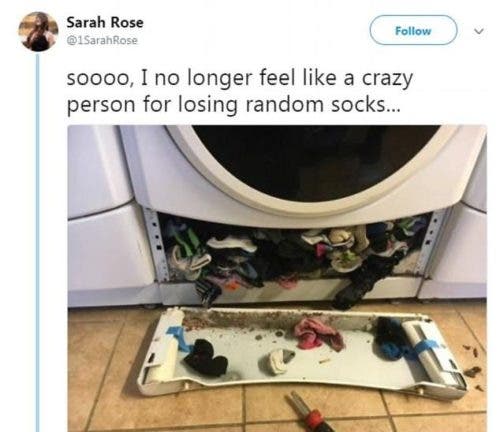Click the Follow button
The image size is (500, 432).
click(x=413, y=30)
